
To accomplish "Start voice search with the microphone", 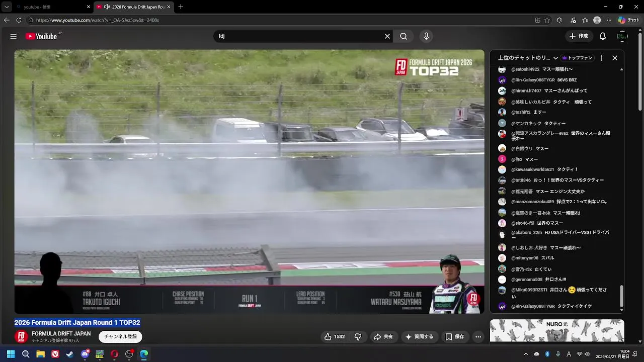I will tap(426, 36).
